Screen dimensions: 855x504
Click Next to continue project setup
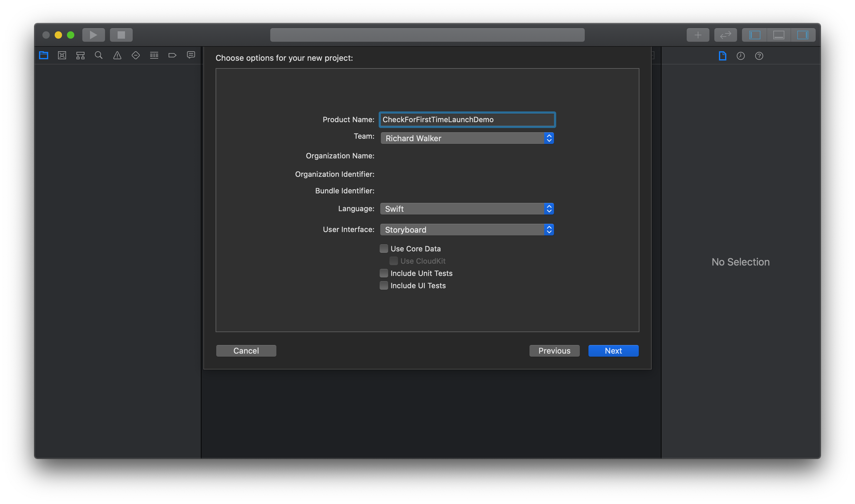click(x=613, y=351)
